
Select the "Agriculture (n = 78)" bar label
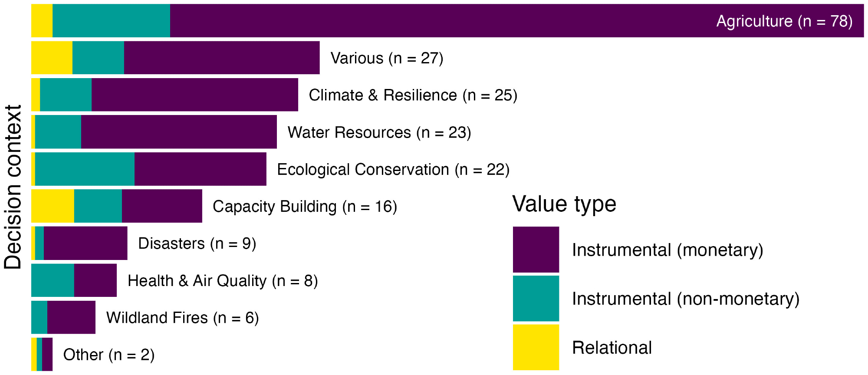point(784,21)
